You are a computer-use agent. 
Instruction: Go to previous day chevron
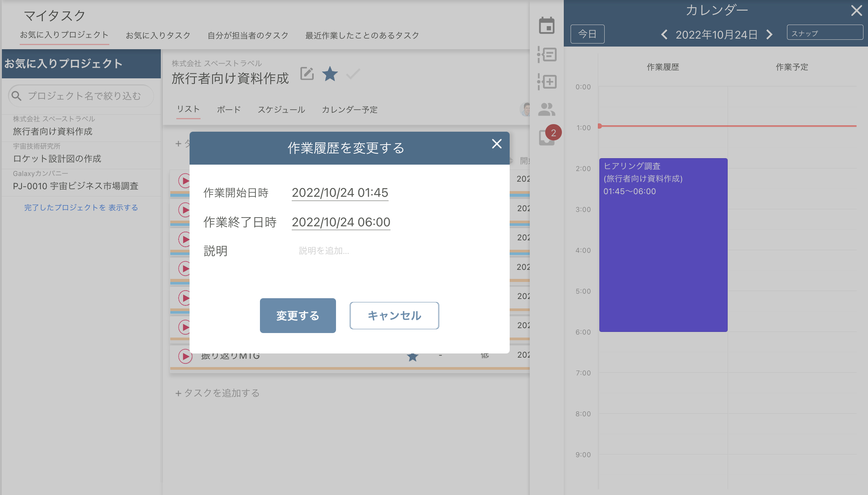coord(664,34)
